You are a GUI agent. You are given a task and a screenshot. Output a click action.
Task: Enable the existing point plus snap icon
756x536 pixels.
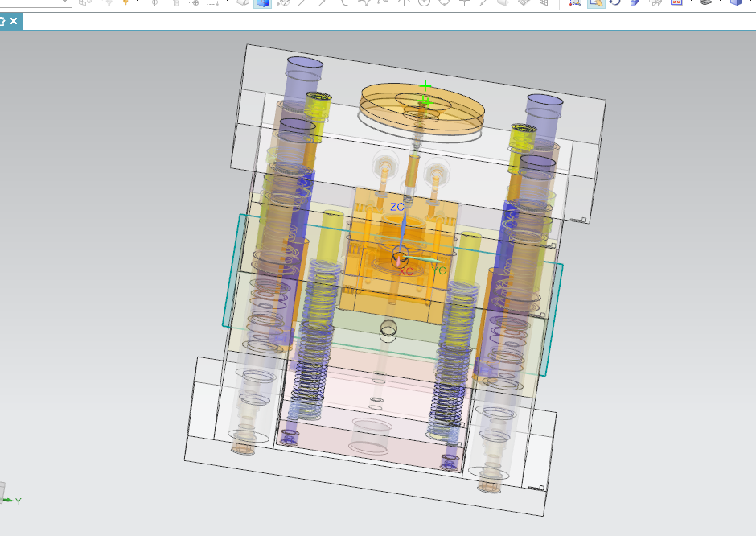(x=464, y=2)
